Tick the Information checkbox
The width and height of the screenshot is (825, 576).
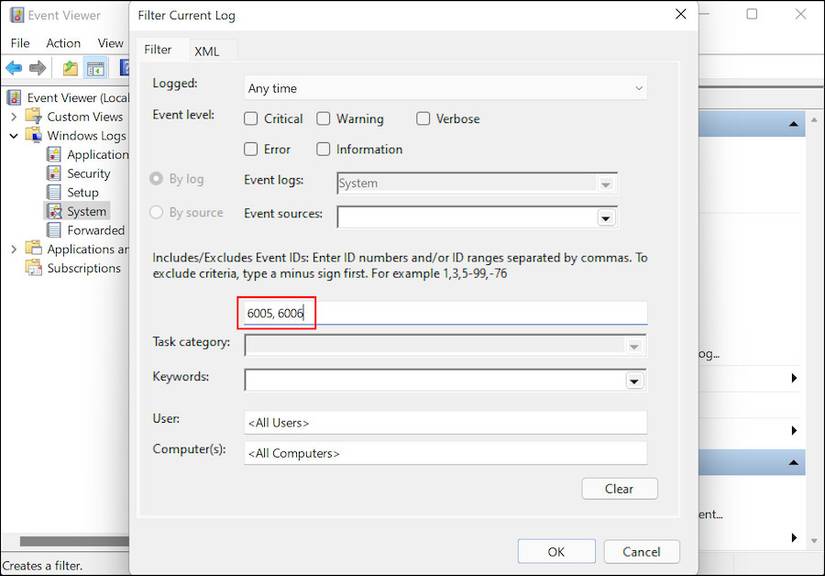323,150
